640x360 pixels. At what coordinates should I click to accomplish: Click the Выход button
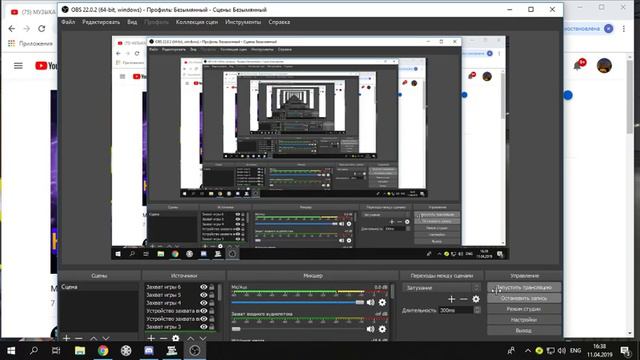coord(524,330)
